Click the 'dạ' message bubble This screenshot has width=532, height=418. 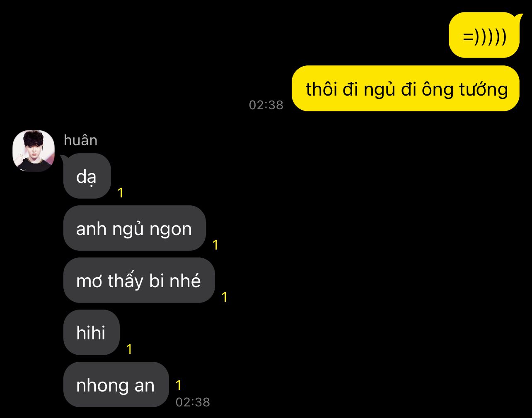coord(87,176)
